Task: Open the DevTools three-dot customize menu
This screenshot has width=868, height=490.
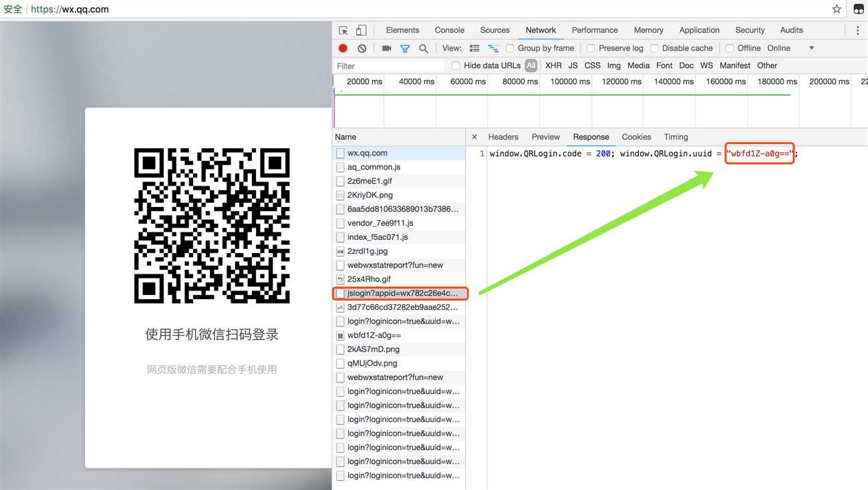Action: tap(858, 30)
